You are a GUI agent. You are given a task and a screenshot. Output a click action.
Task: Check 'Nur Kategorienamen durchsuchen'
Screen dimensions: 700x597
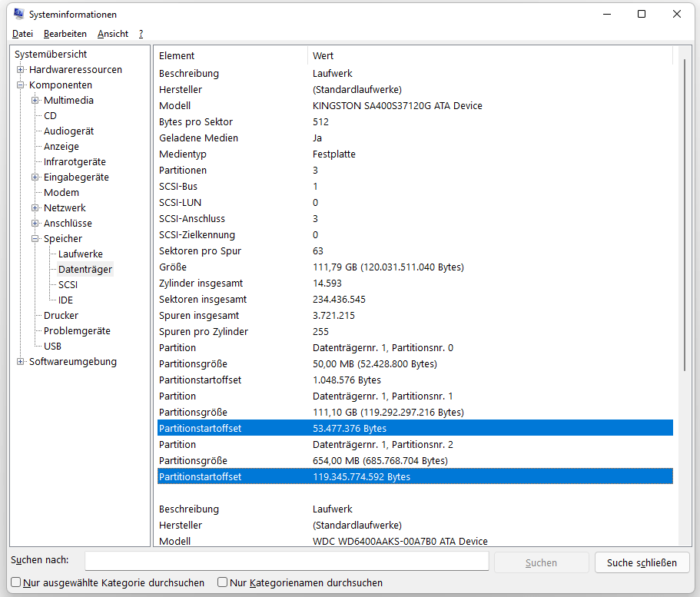click(x=222, y=582)
